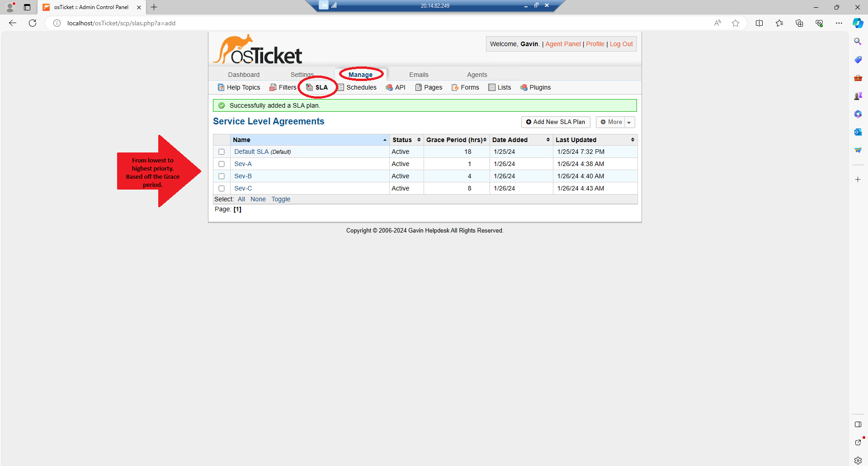Image resolution: width=868 pixels, height=466 pixels.
Task: Click the Lists icon
Action: coord(491,87)
